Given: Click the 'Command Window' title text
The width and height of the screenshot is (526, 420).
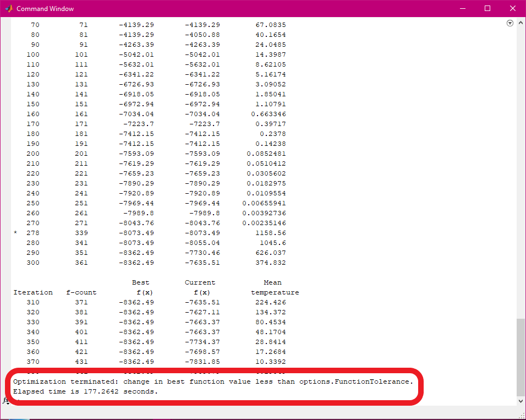Looking at the screenshot, I should (45, 8).
